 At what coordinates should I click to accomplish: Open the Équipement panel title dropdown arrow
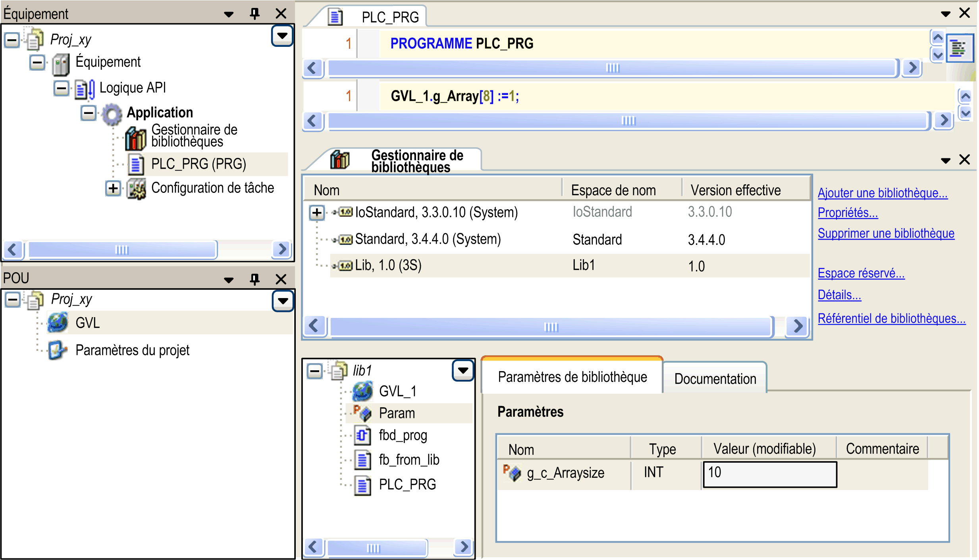pyautogui.click(x=229, y=14)
